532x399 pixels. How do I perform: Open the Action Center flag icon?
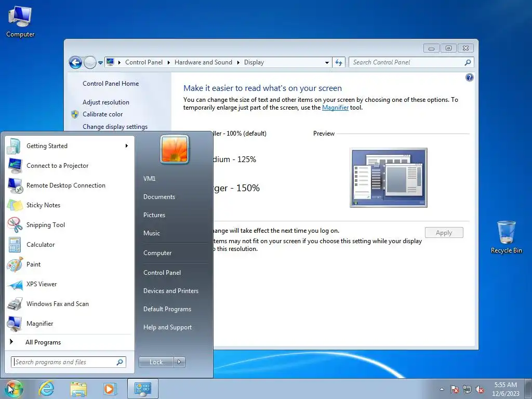pyautogui.click(x=455, y=390)
